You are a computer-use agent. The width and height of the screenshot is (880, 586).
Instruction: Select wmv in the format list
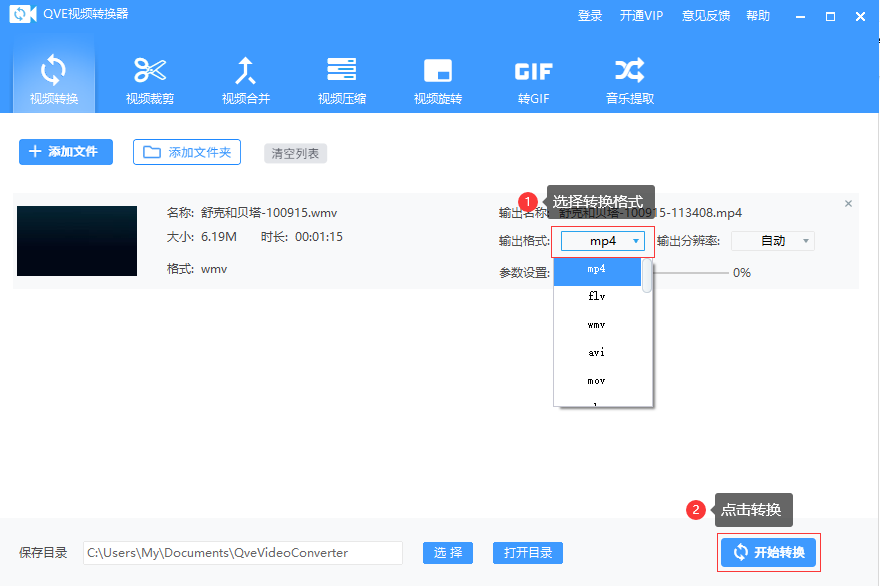pyautogui.click(x=597, y=325)
